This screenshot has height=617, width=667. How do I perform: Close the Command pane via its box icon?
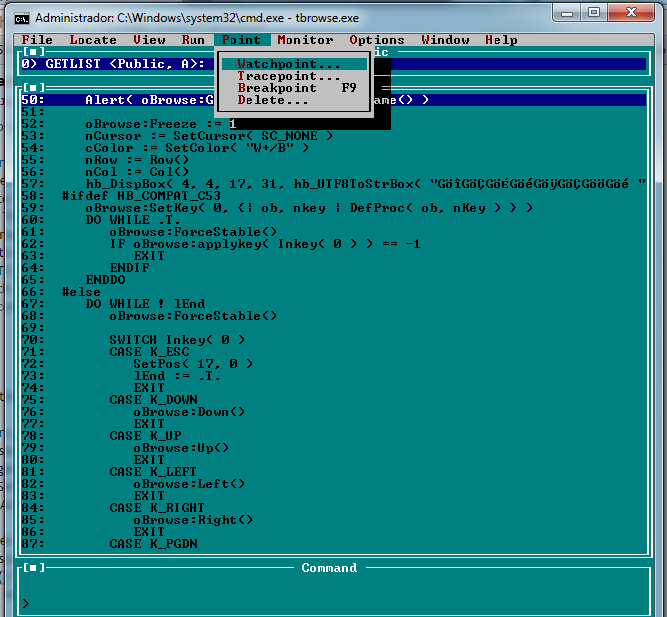[34, 568]
